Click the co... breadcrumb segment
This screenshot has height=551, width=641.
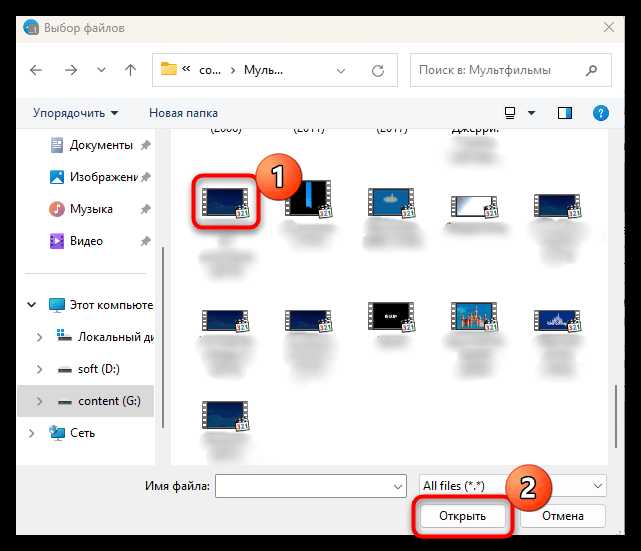coord(210,70)
